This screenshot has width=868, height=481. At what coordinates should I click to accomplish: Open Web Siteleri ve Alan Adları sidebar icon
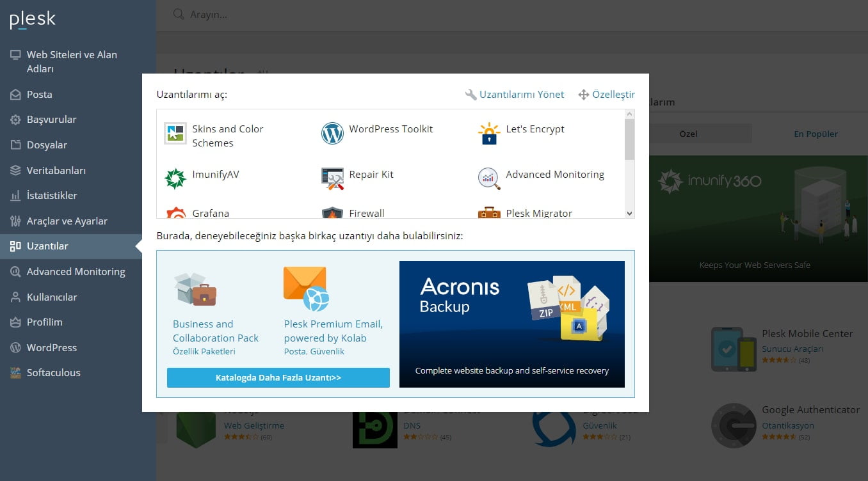(x=15, y=55)
